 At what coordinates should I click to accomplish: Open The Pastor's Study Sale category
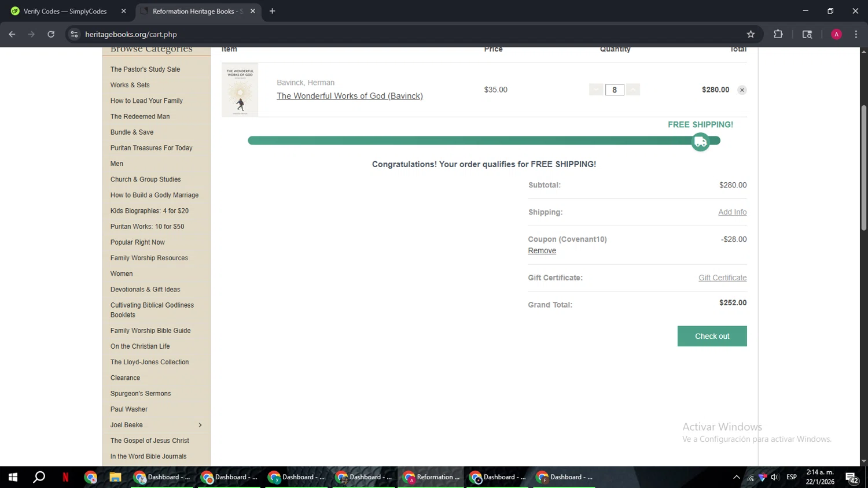coord(145,69)
